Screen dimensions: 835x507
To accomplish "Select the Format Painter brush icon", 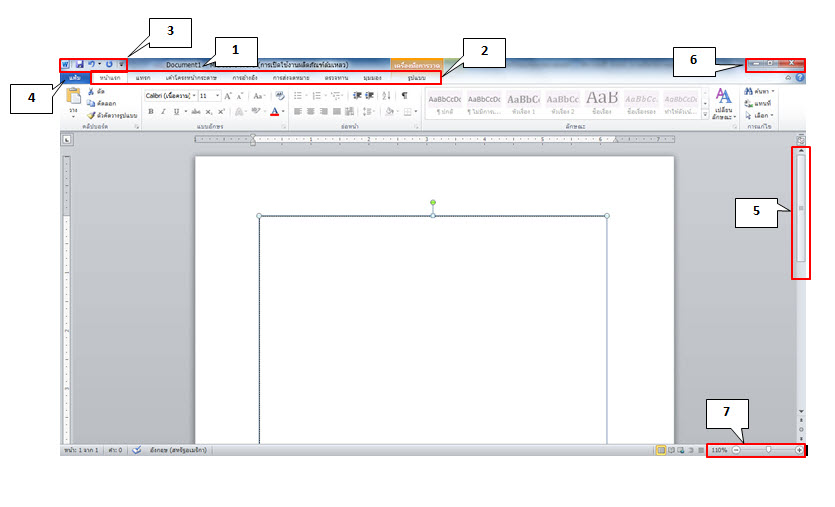I will tap(91, 115).
